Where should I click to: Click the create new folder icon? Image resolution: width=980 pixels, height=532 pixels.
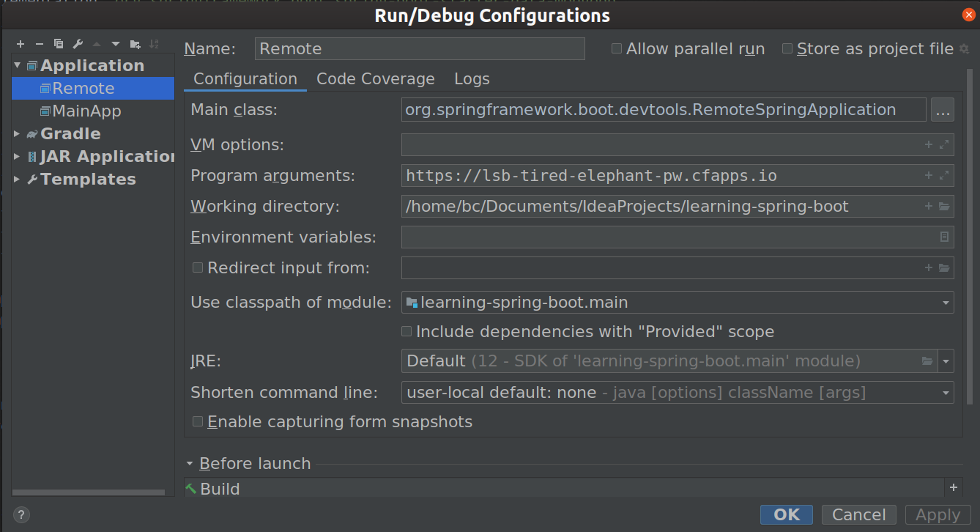135,44
